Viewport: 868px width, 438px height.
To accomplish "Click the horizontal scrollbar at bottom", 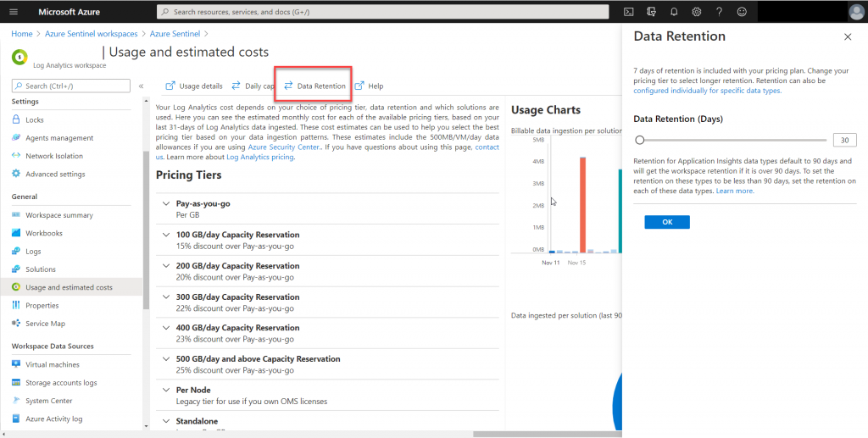I will pyautogui.click(x=548, y=434).
